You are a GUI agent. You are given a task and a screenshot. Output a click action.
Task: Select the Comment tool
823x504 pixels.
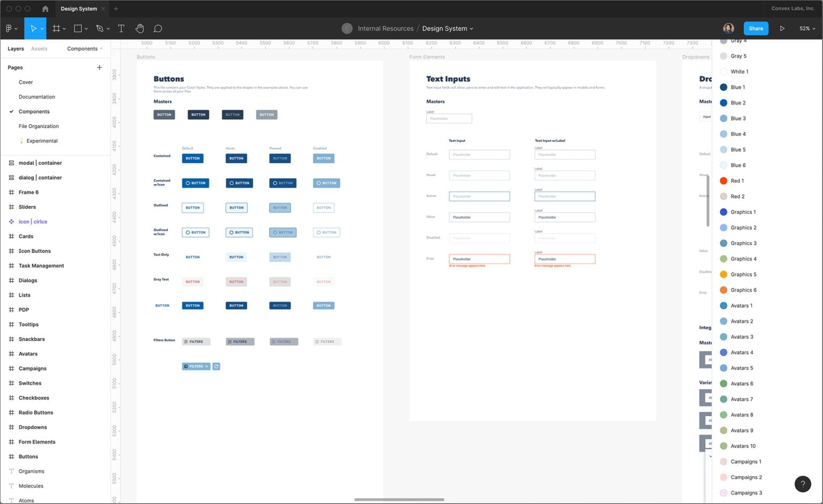[158, 28]
